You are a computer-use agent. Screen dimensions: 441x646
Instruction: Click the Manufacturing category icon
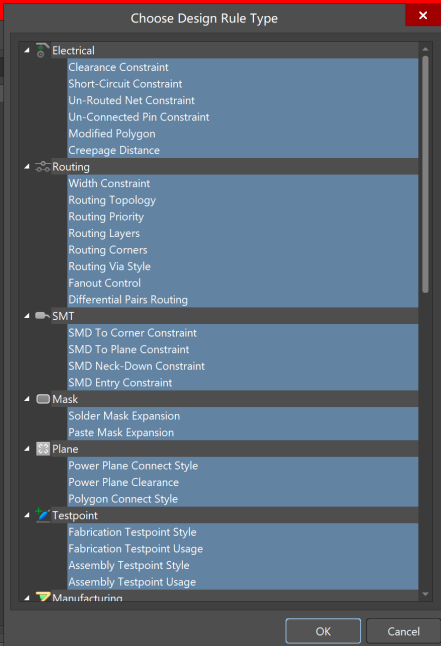point(42,597)
